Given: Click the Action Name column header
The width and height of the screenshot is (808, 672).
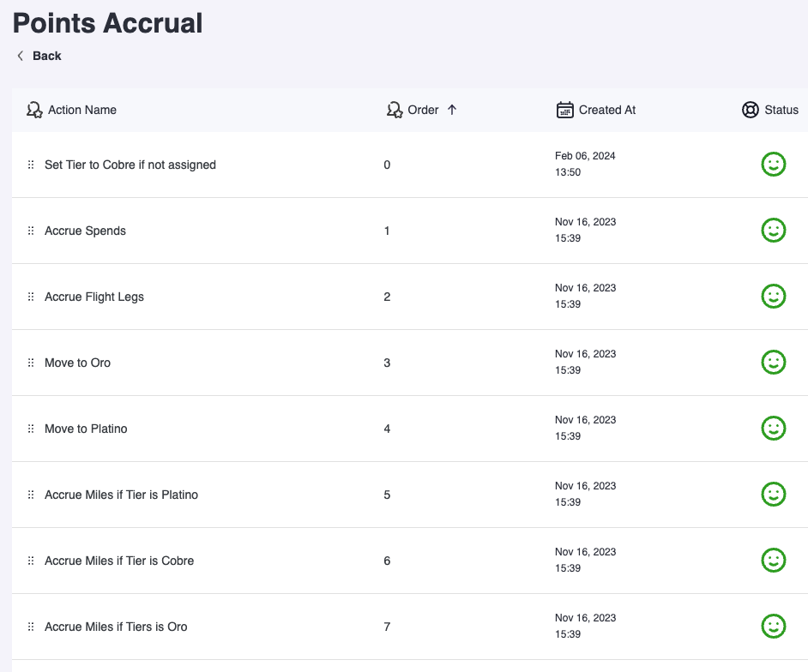Looking at the screenshot, I should pos(82,110).
